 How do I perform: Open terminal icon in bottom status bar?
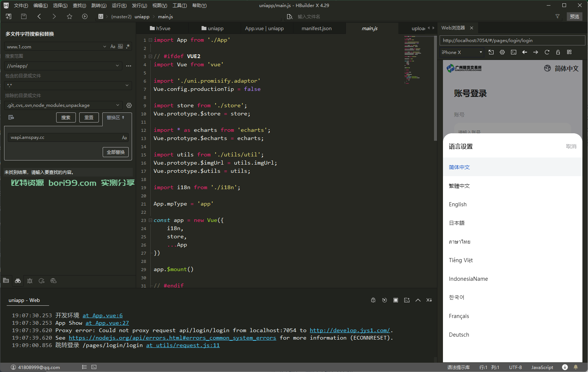(x=94, y=367)
